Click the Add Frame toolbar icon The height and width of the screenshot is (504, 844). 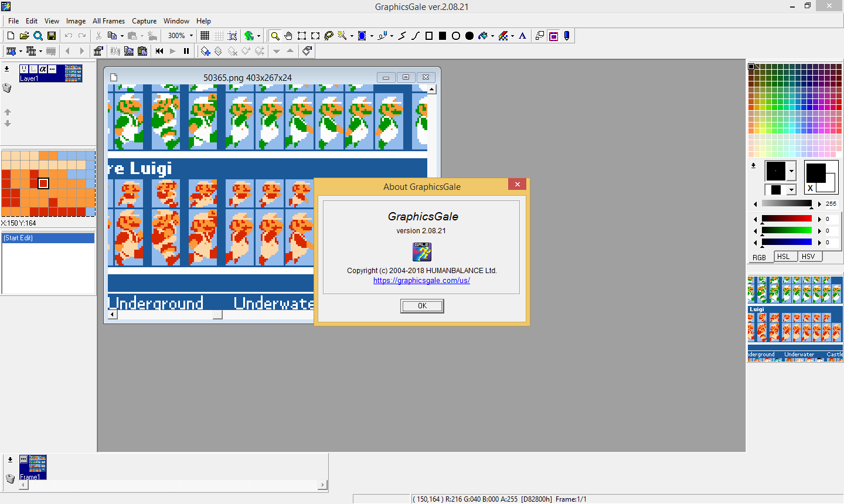pos(11,51)
